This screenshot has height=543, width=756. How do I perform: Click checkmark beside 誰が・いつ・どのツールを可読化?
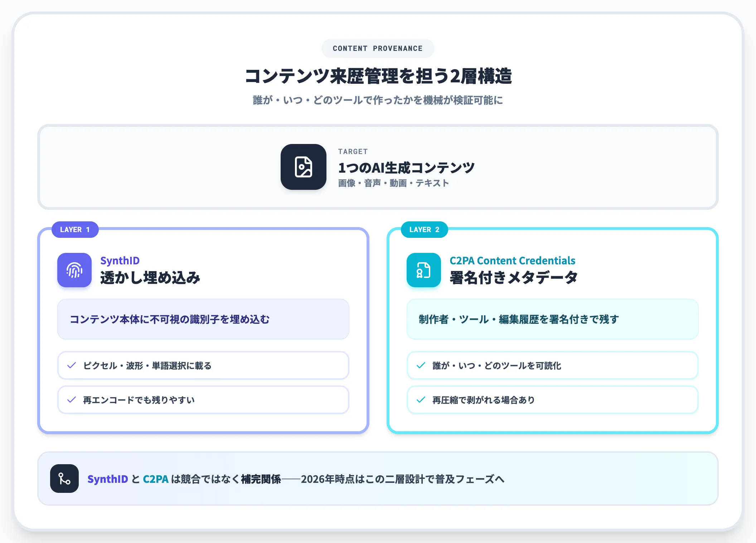click(x=421, y=365)
